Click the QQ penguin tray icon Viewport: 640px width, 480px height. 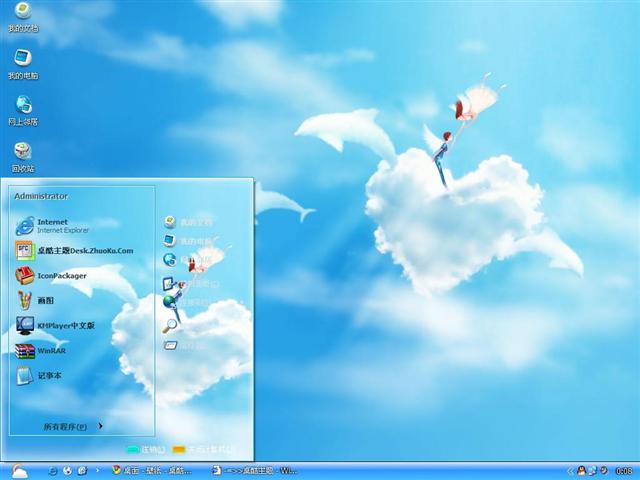582,471
